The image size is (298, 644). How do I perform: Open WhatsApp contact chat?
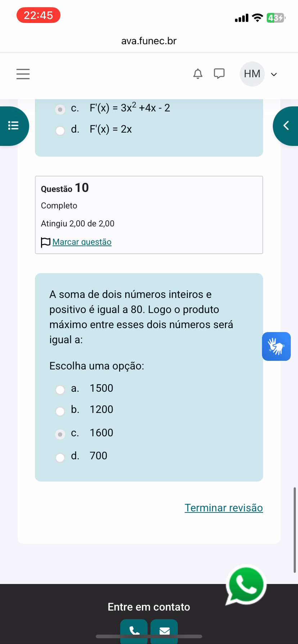(247, 585)
